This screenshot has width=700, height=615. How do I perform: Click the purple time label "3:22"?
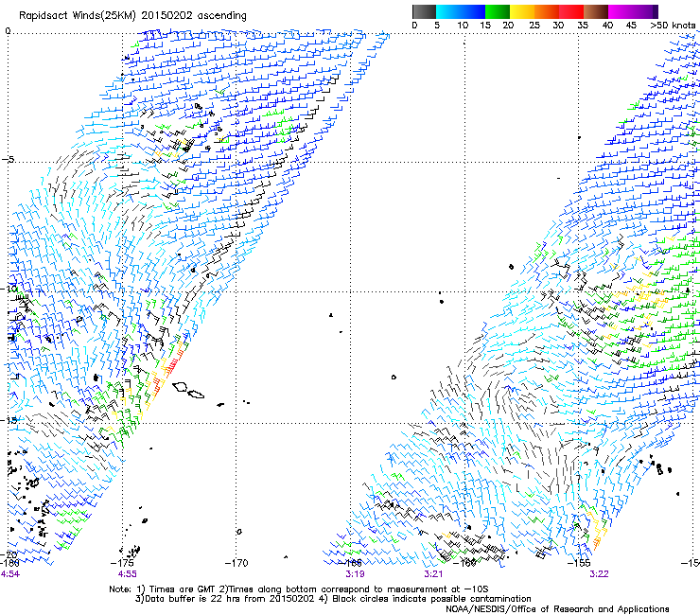tap(599, 574)
